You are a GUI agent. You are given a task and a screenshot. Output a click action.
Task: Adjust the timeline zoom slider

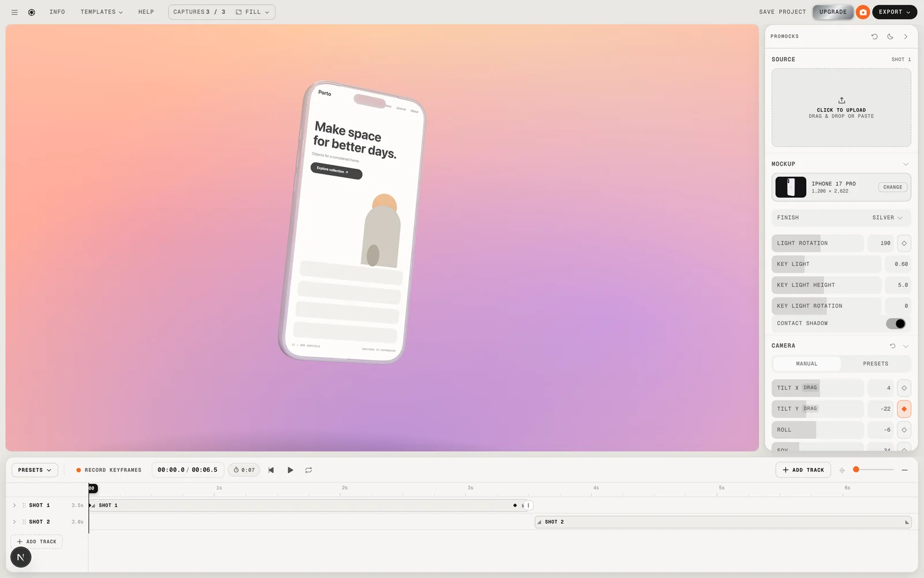click(x=874, y=470)
